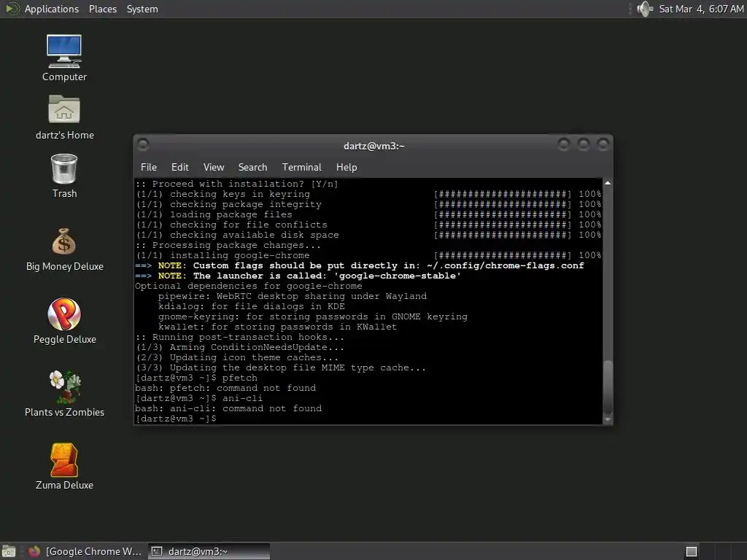The image size is (747, 560).
Task: Click 'bash: ani-cli: command not found' line
Action: pos(228,408)
